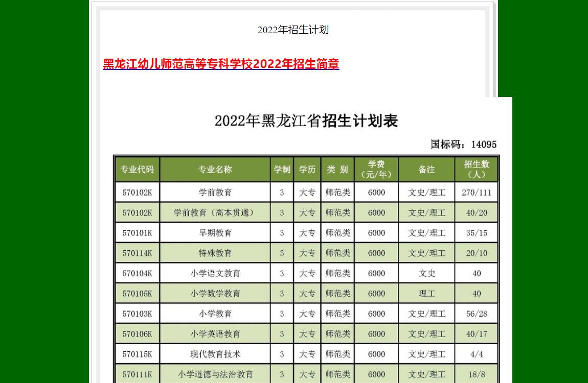Click the 文史/理工 remark in 早期教育 row
This screenshot has height=383, width=588.
click(x=427, y=233)
